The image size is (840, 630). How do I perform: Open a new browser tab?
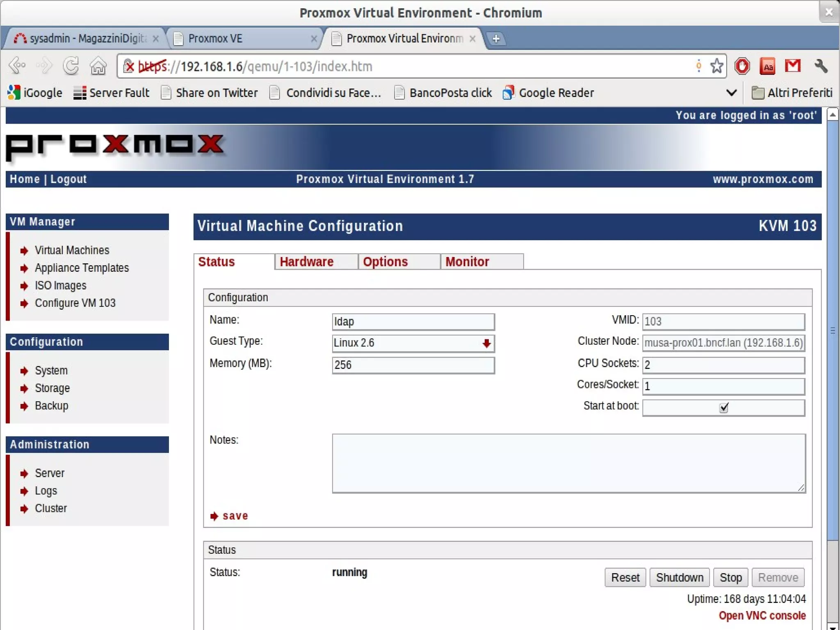point(496,39)
